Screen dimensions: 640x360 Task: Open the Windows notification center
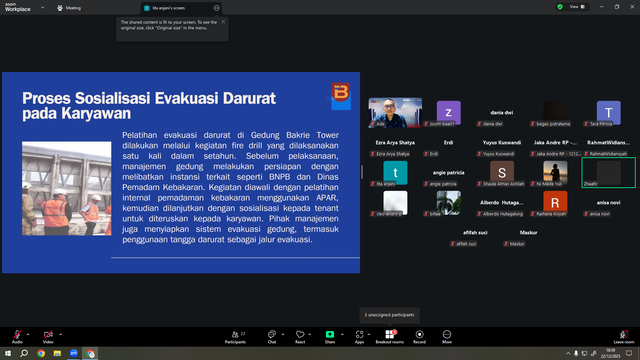pyautogui.click(x=629, y=353)
